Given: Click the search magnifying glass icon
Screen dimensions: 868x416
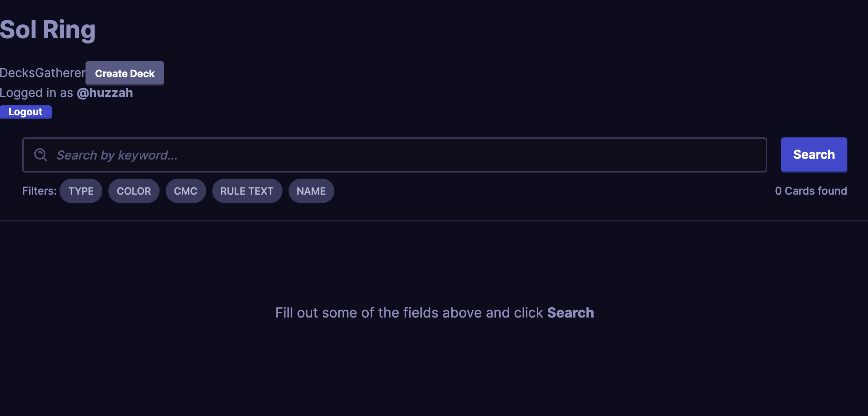Looking at the screenshot, I should [x=40, y=154].
